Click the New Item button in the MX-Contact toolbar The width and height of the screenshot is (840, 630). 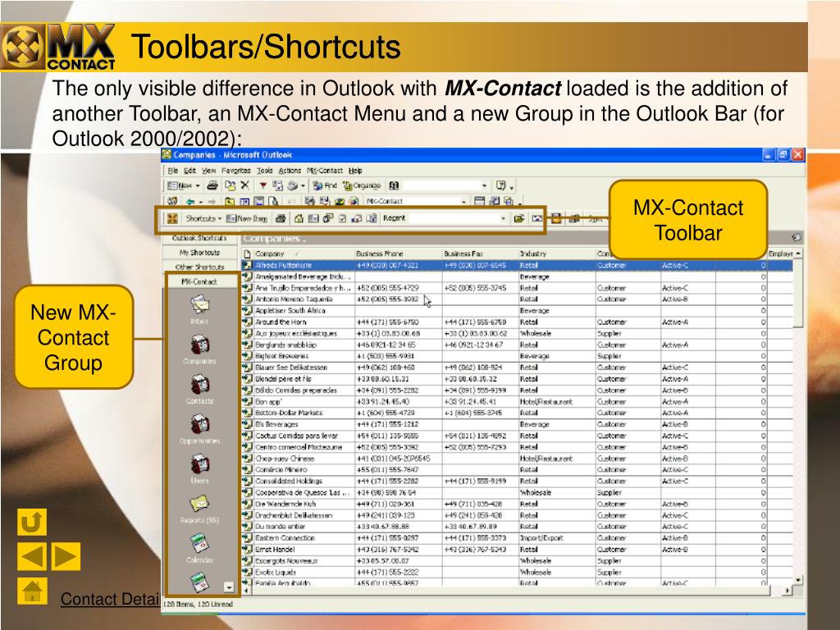(246, 218)
